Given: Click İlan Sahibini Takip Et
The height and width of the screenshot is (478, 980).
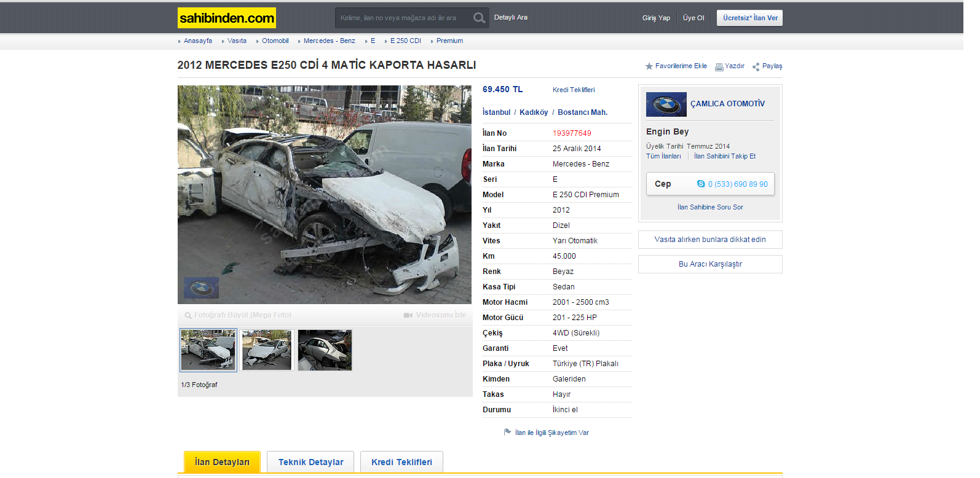Looking at the screenshot, I should (x=725, y=156).
